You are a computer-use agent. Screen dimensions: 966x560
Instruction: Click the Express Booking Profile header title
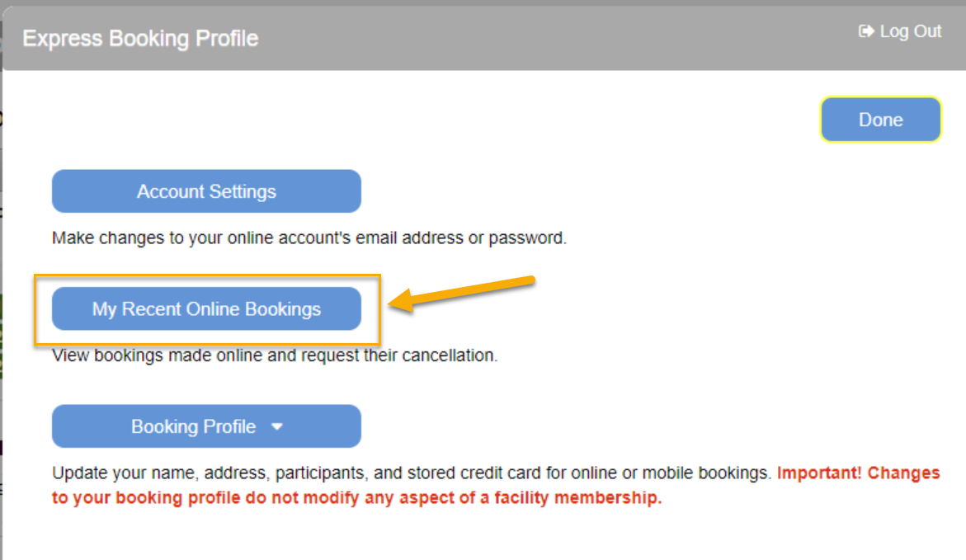(140, 39)
